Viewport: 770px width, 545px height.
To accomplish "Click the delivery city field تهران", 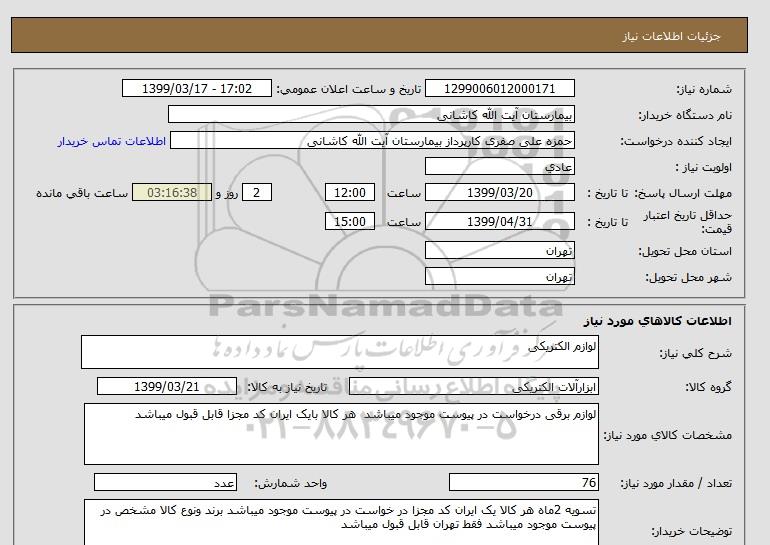I will (x=499, y=276).
